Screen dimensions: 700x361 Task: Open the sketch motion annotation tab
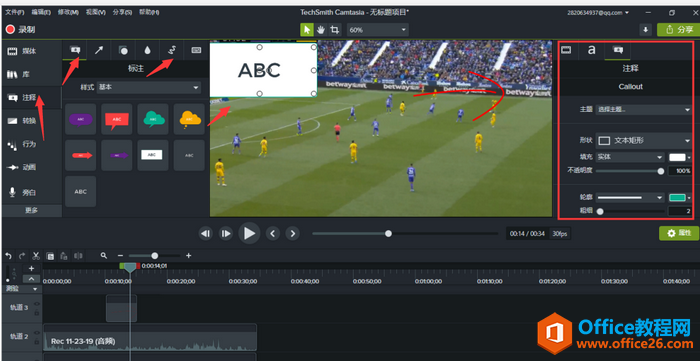coord(171,50)
